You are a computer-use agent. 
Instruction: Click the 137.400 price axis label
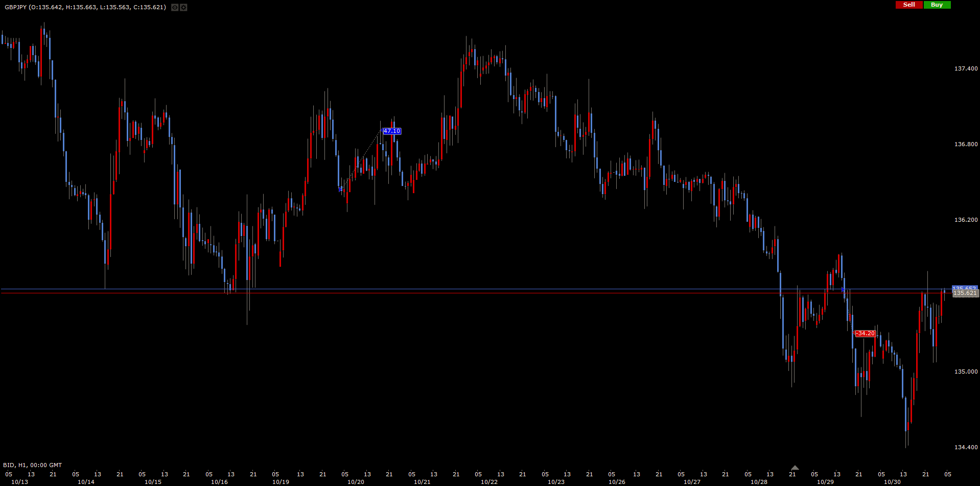point(966,68)
